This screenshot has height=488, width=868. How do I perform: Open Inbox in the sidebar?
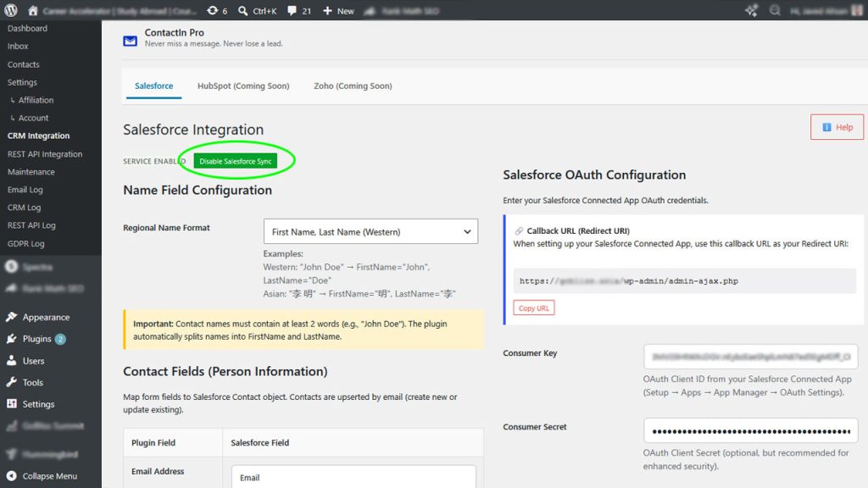(x=18, y=47)
